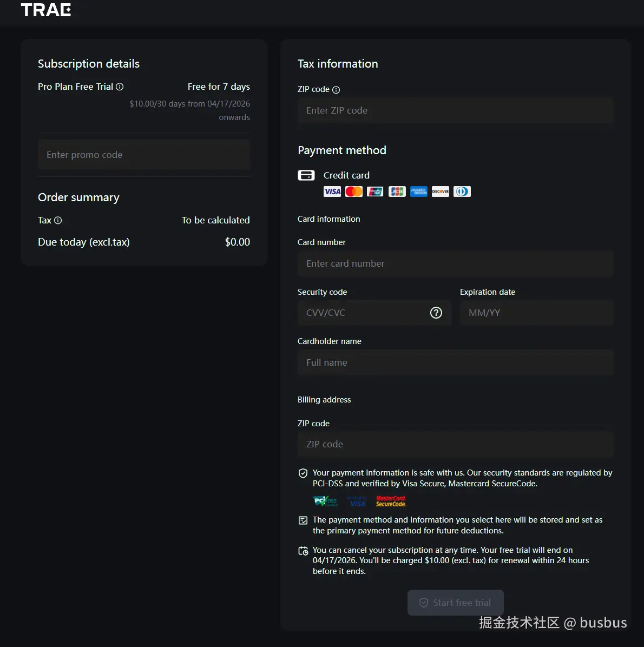The image size is (644, 647).
Task: Focus the Enter promo code field
Action: coord(144,155)
